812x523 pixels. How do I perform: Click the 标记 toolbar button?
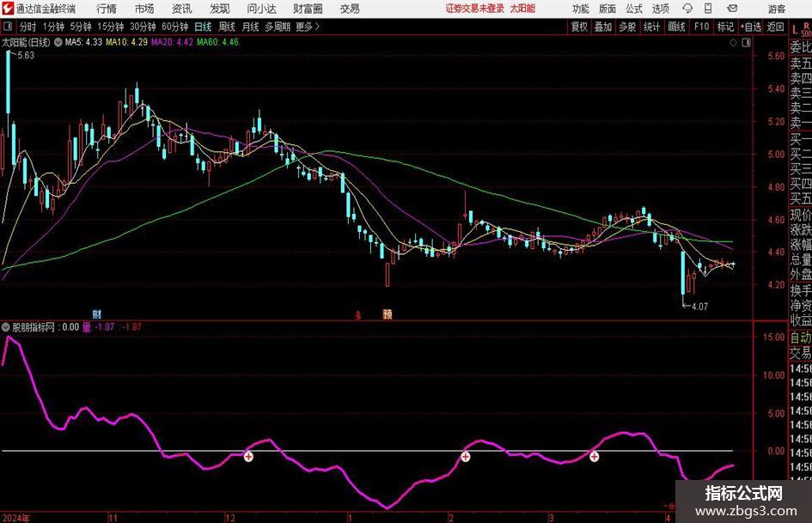725,27
